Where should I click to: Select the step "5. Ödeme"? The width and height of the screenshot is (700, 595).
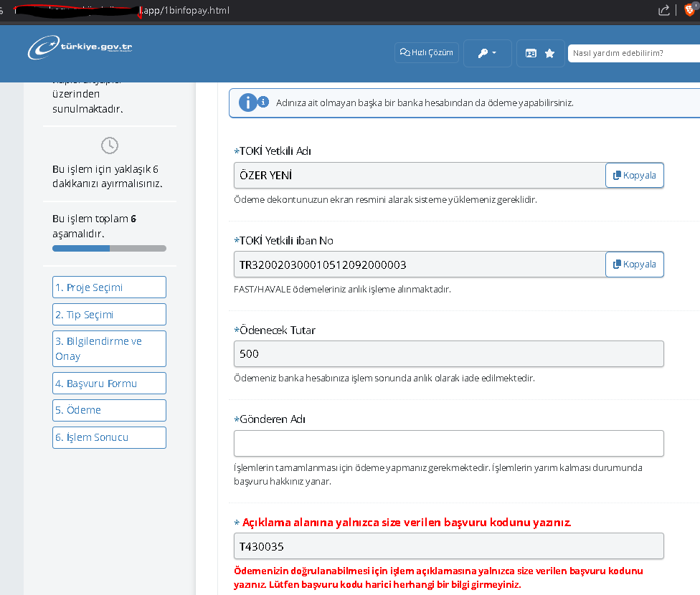(109, 409)
